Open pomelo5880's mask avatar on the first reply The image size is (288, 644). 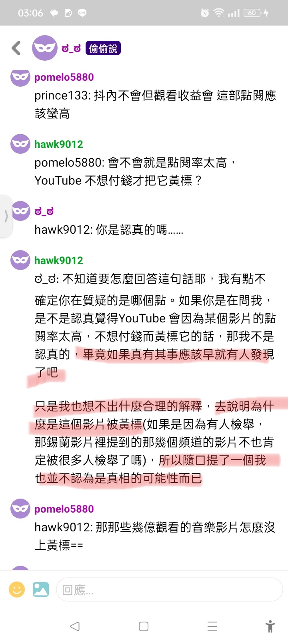pyautogui.click(x=20, y=77)
